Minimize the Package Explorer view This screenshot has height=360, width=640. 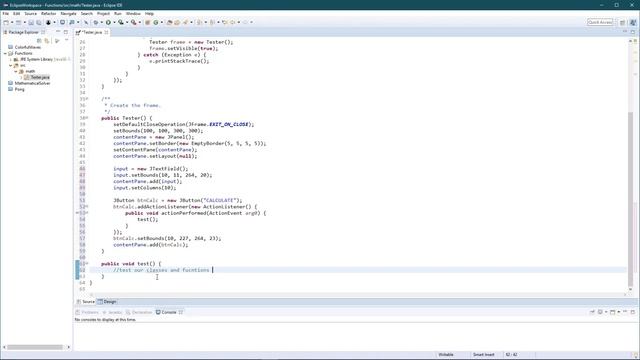(58, 32)
